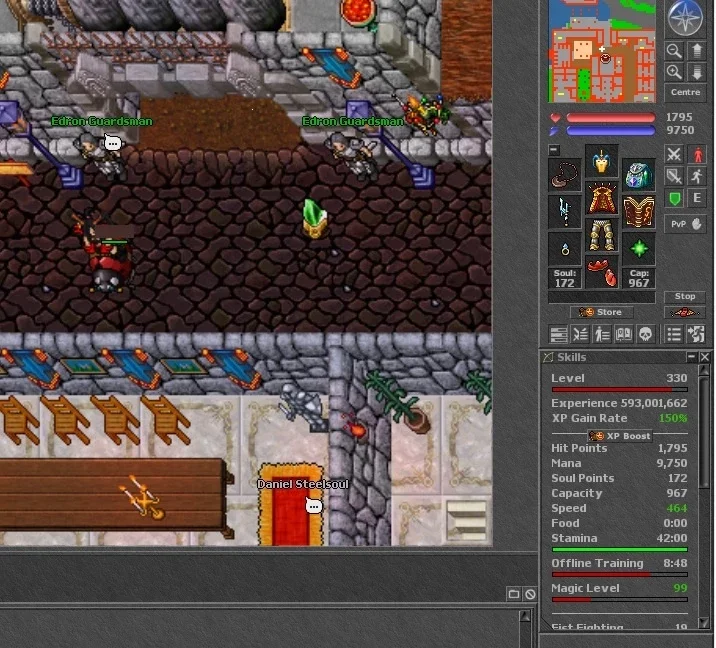Zoom in the minimap
This screenshot has width=716, height=648.
674,72
